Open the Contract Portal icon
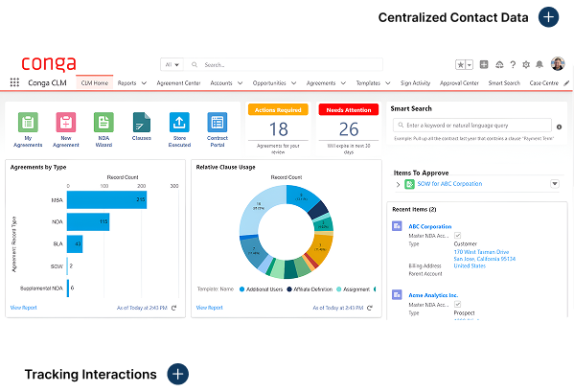 [218, 123]
